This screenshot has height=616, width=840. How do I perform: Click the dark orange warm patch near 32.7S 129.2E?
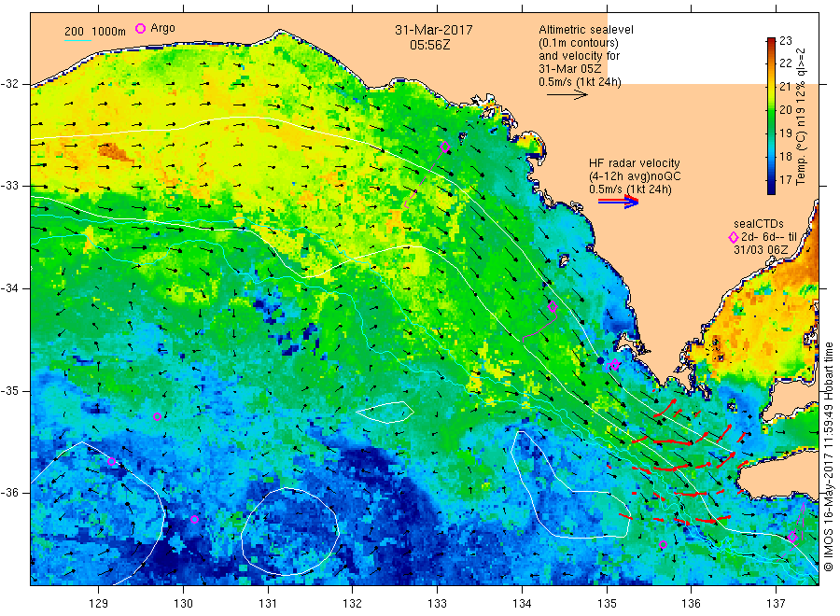116,152
